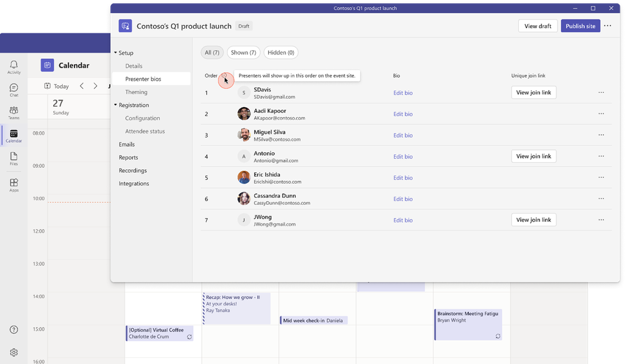626x364 pixels.
Task: Filter presenters by Hidden (0)
Action: click(281, 52)
